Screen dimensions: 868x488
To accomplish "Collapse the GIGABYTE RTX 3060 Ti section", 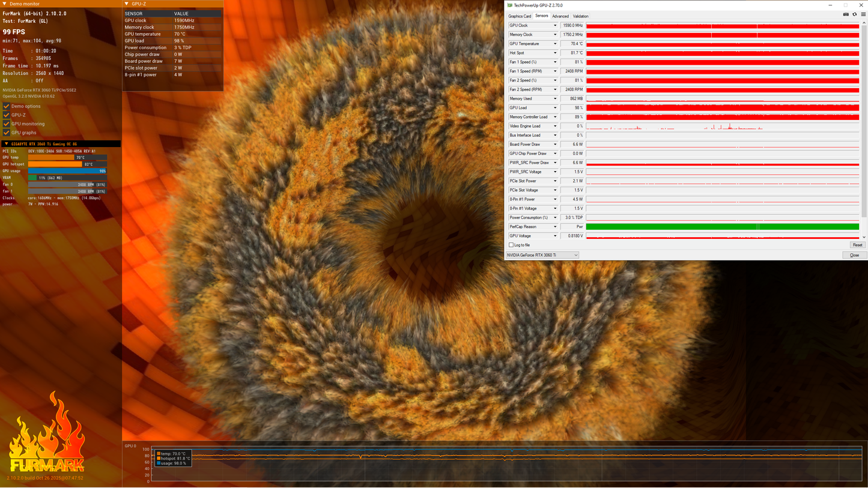I will [6, 144].
